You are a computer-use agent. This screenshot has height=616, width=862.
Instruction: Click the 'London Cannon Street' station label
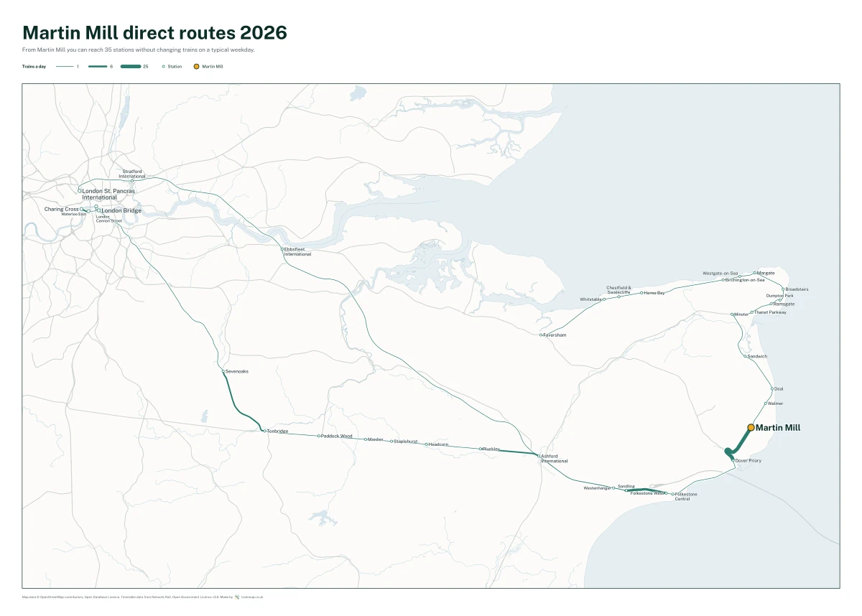110,219
